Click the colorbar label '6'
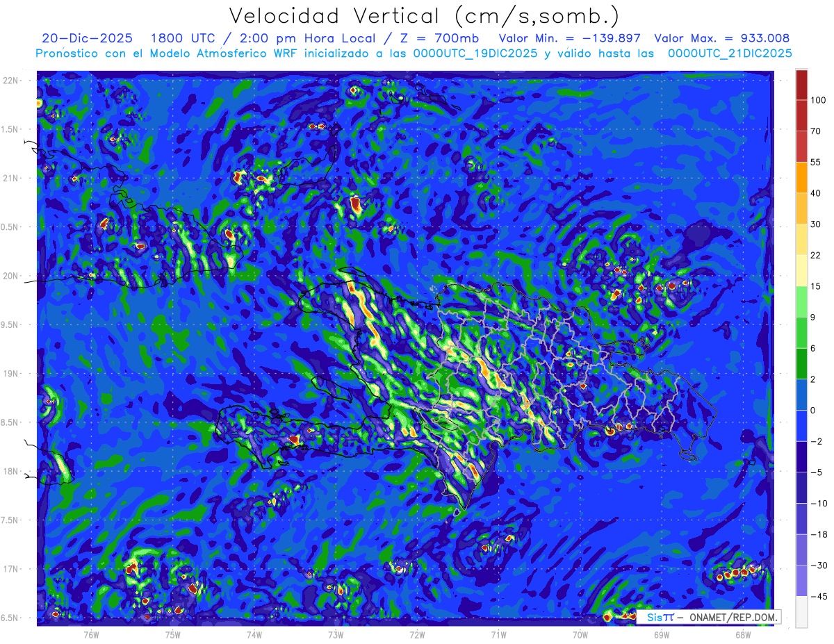 click(813, 348)
